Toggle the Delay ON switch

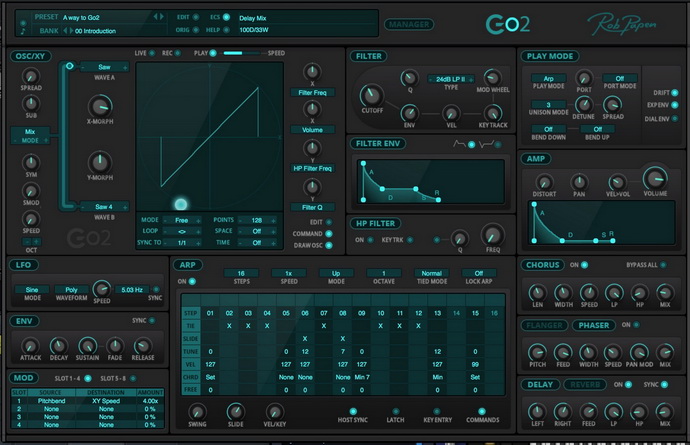pos(628,385)
